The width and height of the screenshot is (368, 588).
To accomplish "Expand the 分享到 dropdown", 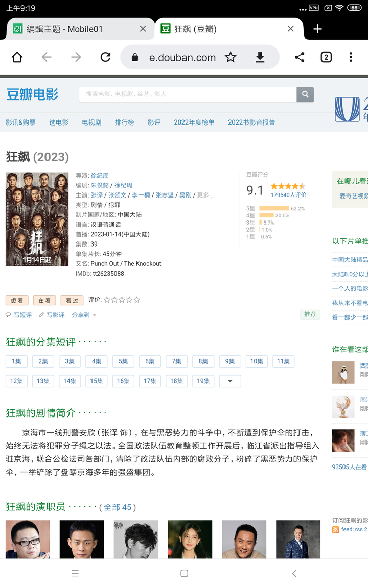I will pos(84,315).
